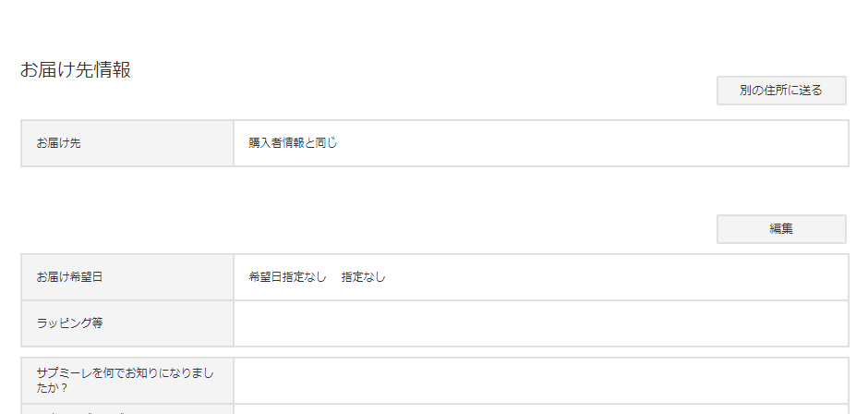Click blank area right of 購入者情報と同じ
Viewport: 868px width, 414px height.
tap(592, 143)
